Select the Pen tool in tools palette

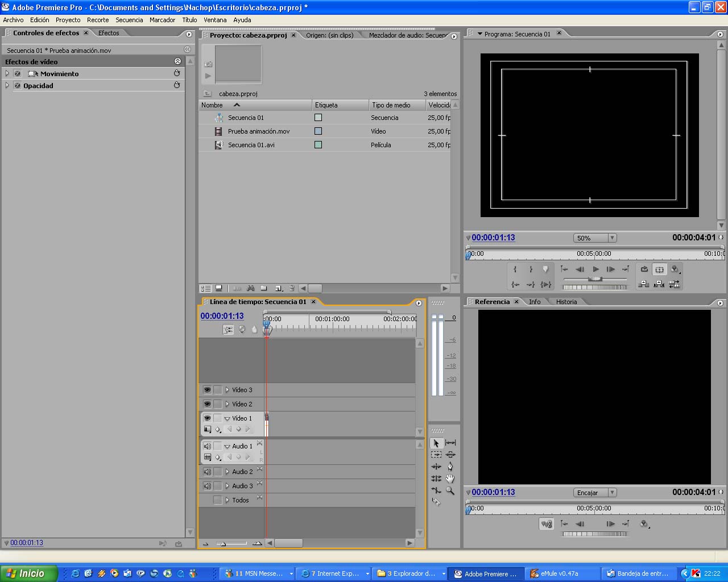[x=450, y=467]
